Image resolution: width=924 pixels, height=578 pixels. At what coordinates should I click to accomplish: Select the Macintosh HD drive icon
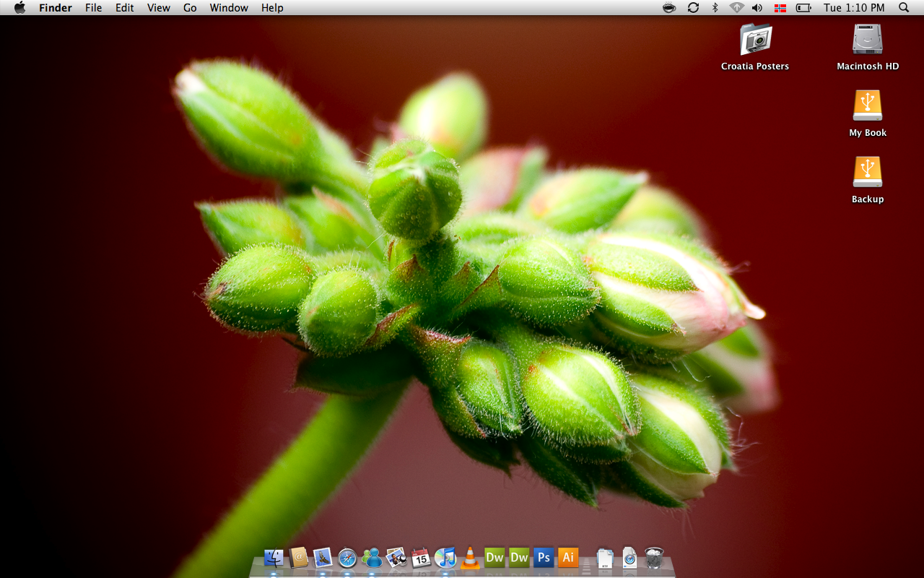click(x=868, y=40)
